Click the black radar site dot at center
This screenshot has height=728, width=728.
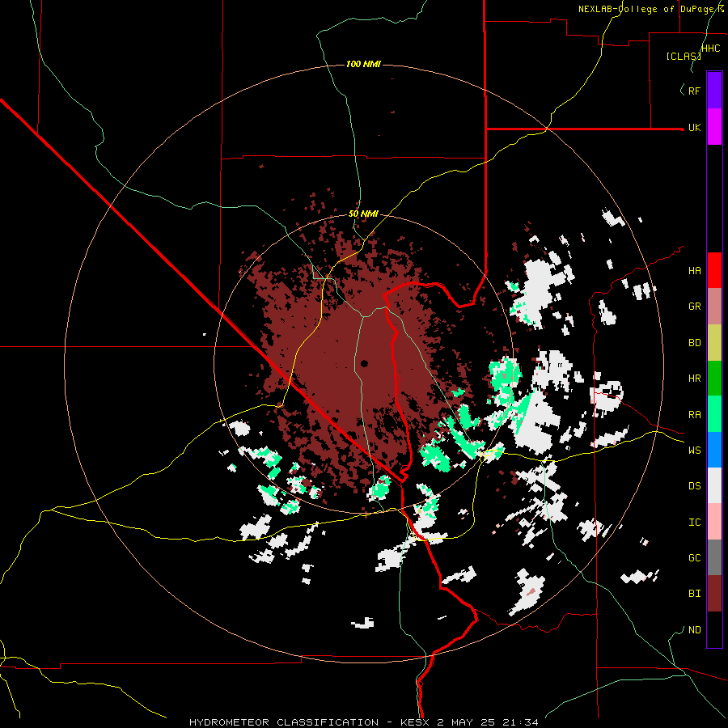pyautogui.click(x=364, y=363)
